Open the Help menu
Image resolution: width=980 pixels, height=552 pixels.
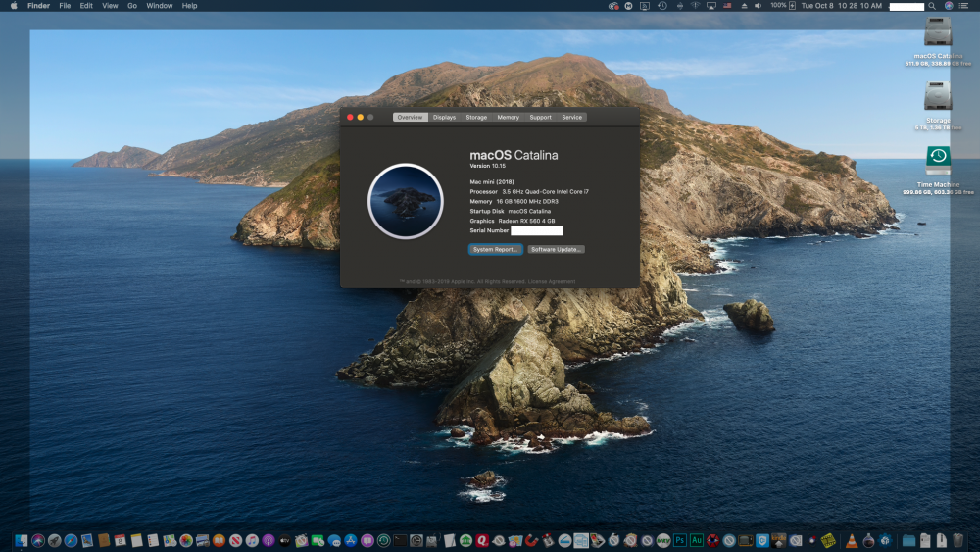(189, 6)
